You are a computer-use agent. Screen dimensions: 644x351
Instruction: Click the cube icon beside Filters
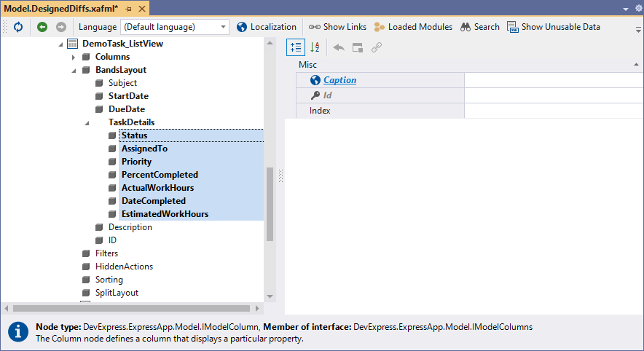point(86,253)
